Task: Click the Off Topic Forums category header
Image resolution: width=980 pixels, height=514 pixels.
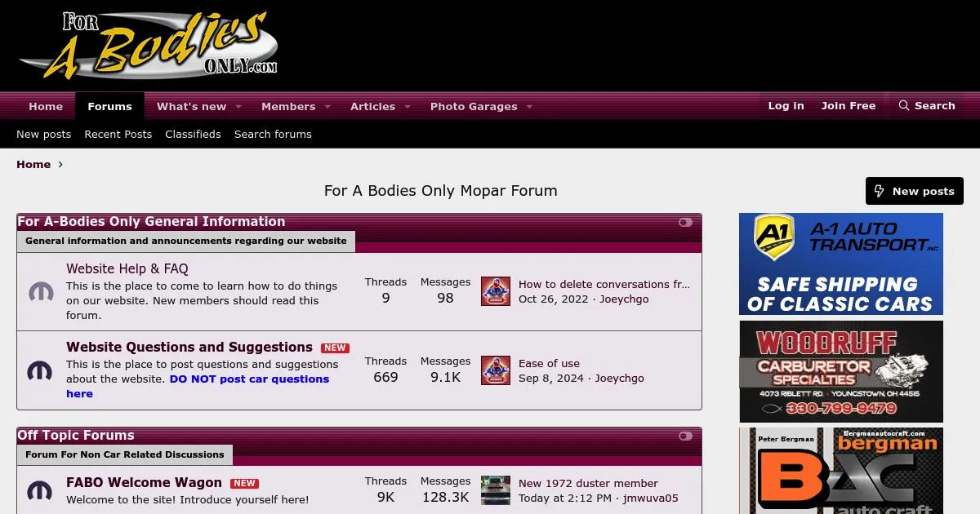Action: point(76,436)
